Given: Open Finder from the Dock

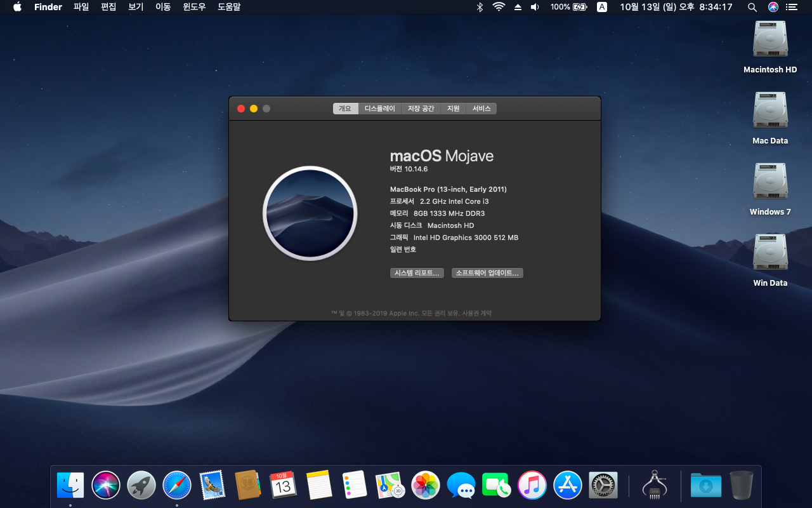Looking at the screenshot, I should click(70, 486).
